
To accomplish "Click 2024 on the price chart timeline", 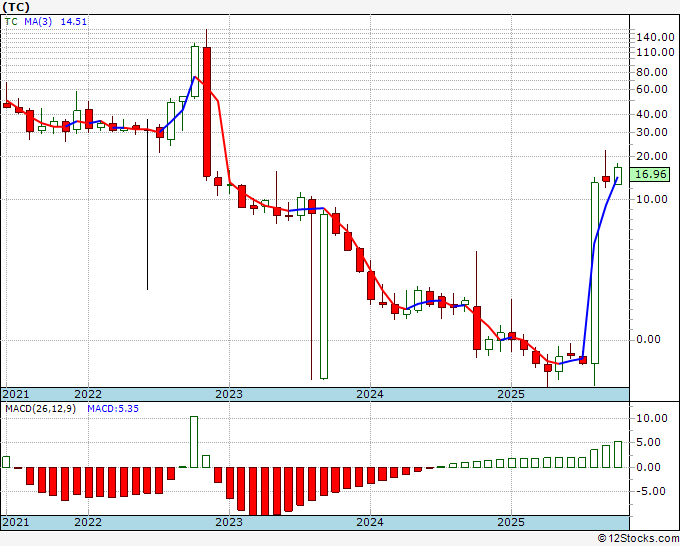I will (x=370, y=394).
